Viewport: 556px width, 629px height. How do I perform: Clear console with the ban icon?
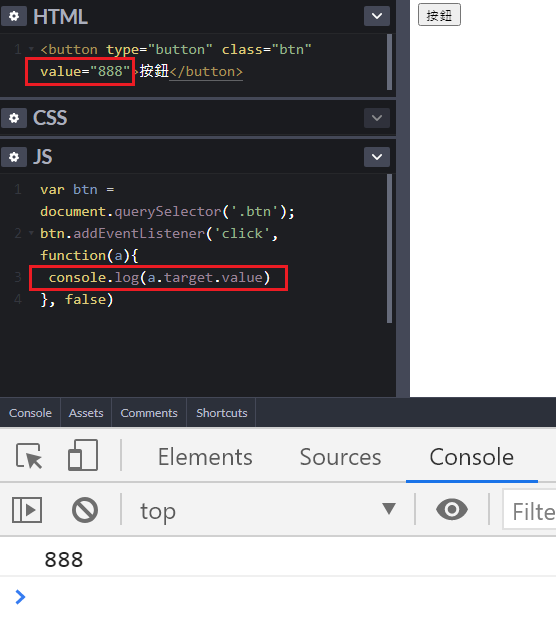(85, 510)
